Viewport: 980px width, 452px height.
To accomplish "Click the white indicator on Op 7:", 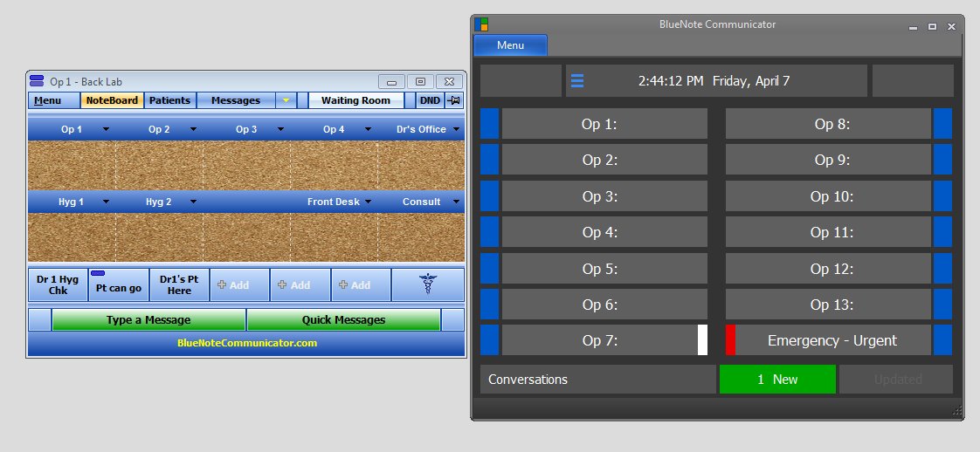I will pyautogui.click(x=702, y=340).
